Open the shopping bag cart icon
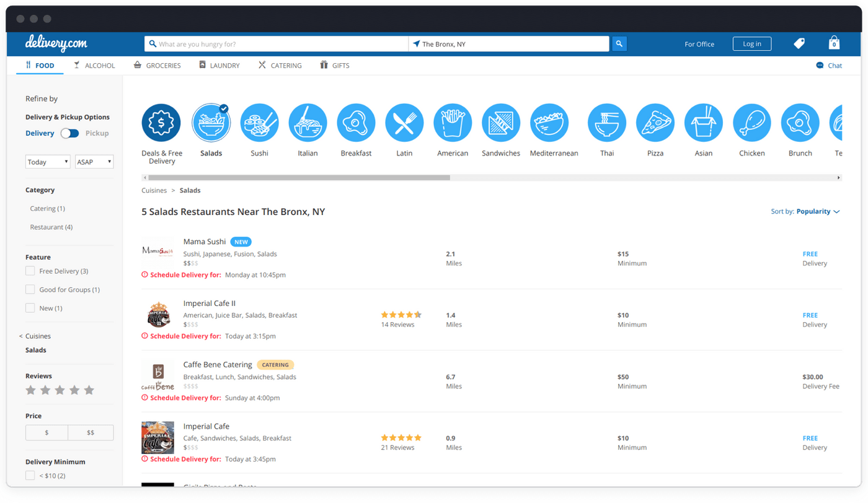Screen dimensions: 868x503 [x=834, y=43]
